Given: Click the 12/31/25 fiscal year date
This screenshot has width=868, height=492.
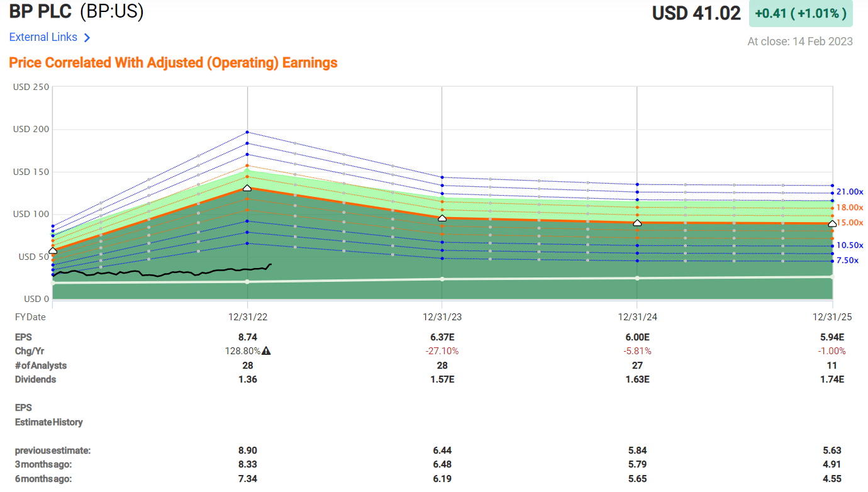Looking at the screenshot, I should click(x=832, y=317).
